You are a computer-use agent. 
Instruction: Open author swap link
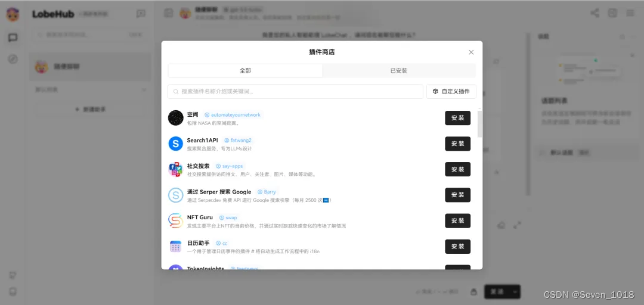[x=228, y=217]
